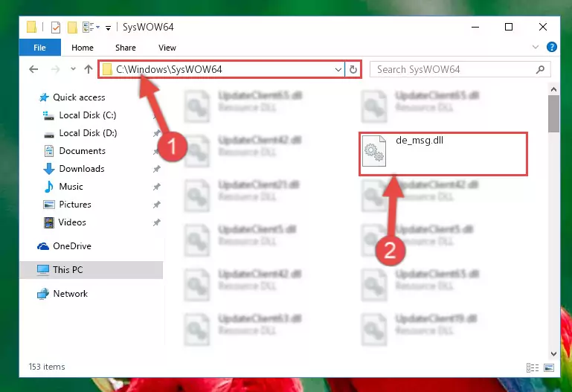
Task: Click the folder icon in title bar
Action: click(32, 28)
